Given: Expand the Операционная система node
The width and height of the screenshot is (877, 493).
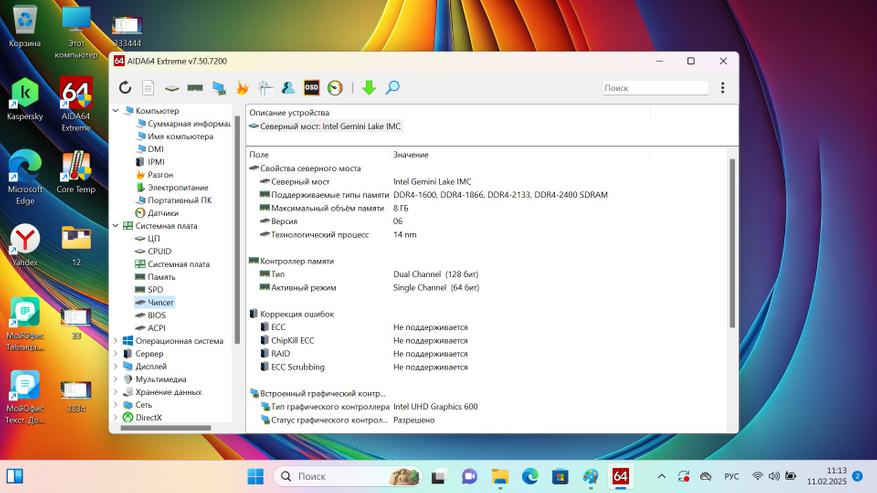Looking at the screenshot, I should [x=116, y=341].
